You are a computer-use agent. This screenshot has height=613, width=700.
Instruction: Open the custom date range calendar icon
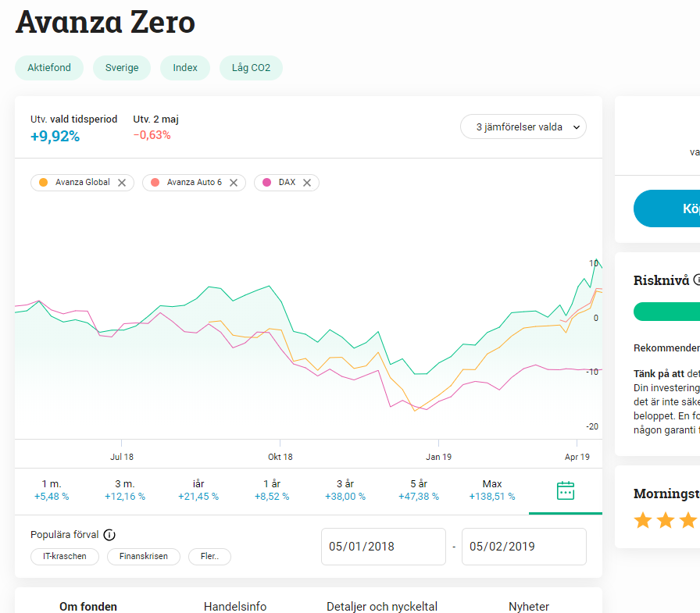[566, 490]
